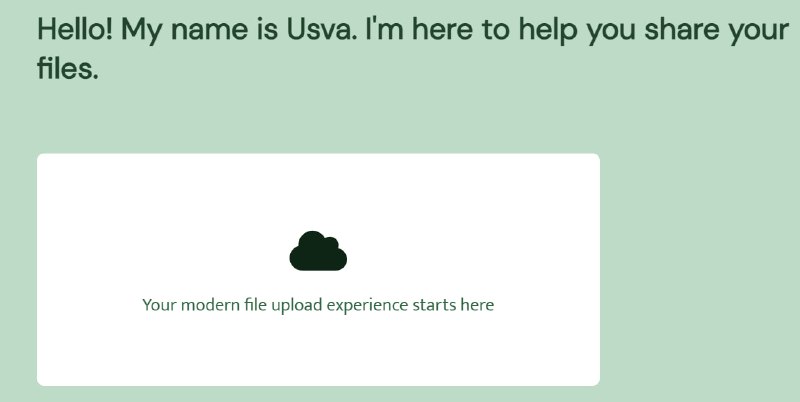
Task: Click the 'Hello!' greeting word
Action: pyautogui.click(x=76, y=30)
